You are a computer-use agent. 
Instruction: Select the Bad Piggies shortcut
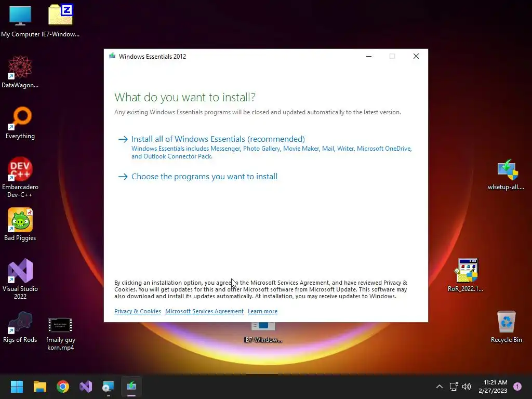pos(20,224)
